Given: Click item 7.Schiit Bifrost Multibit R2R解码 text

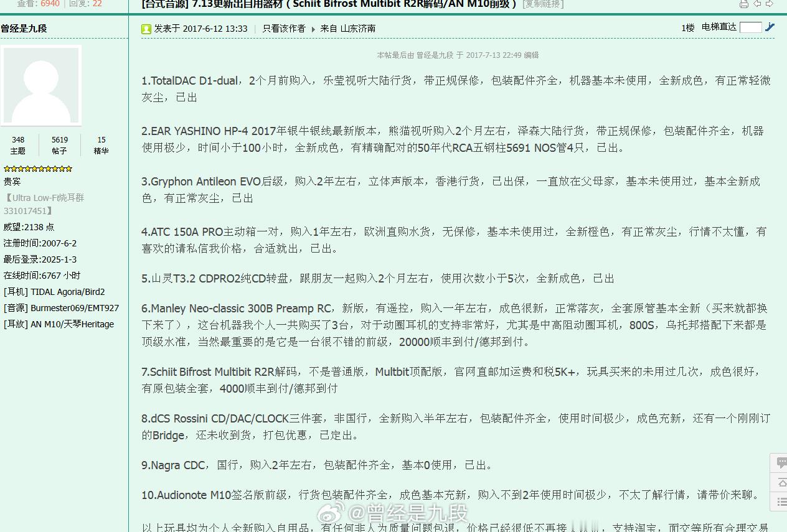Looking at the screenshot, I should coord(222,372).
